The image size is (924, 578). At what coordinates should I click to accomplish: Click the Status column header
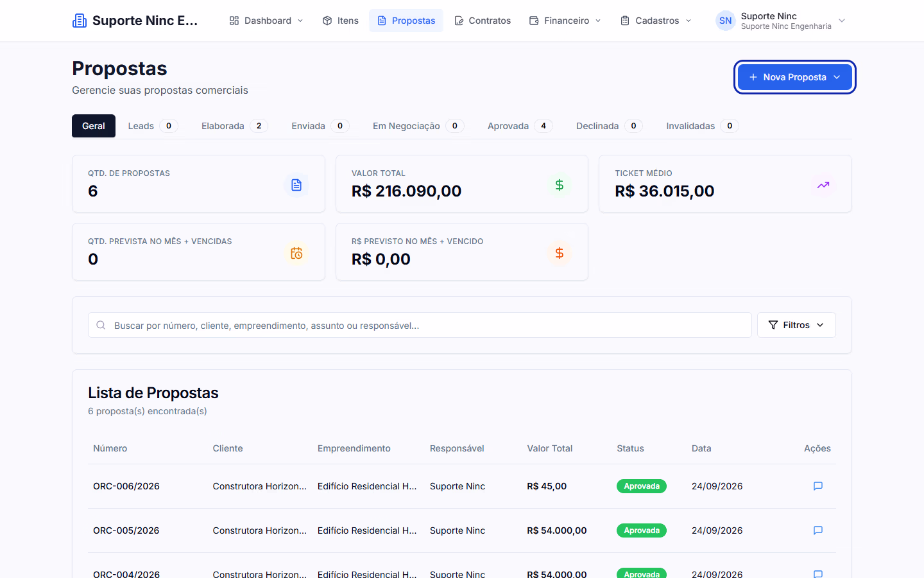tap(630, 448)
